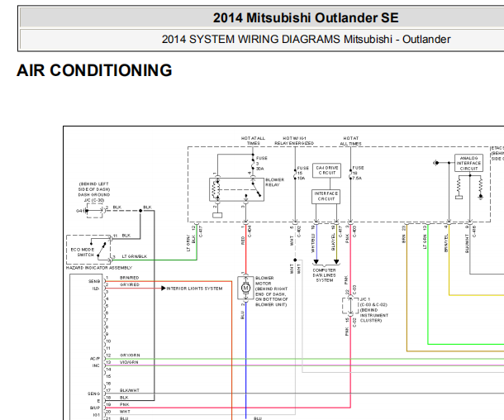Click the arrowhead below the BLK/YEL wire

click(336, 262)
